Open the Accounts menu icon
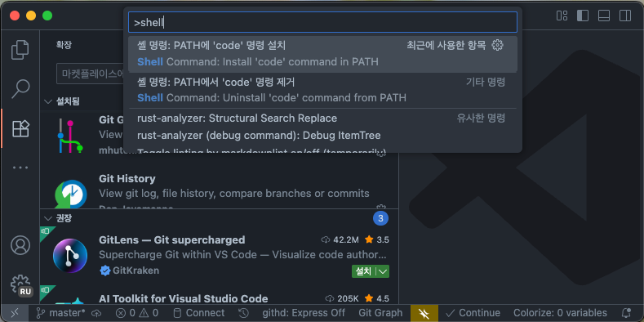644x322 pixels. [20, 245]
